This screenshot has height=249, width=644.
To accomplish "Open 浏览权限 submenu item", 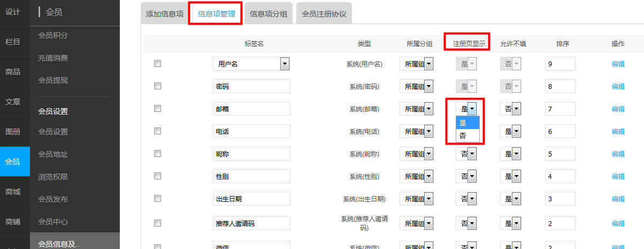I will pyautogui.click(x=53, y=177).
